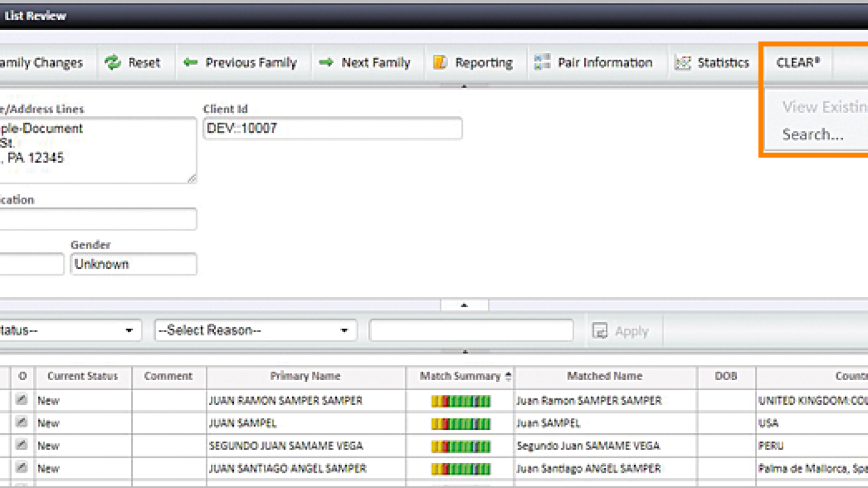Click the Previous Family left arrow icon

[190, 62]
